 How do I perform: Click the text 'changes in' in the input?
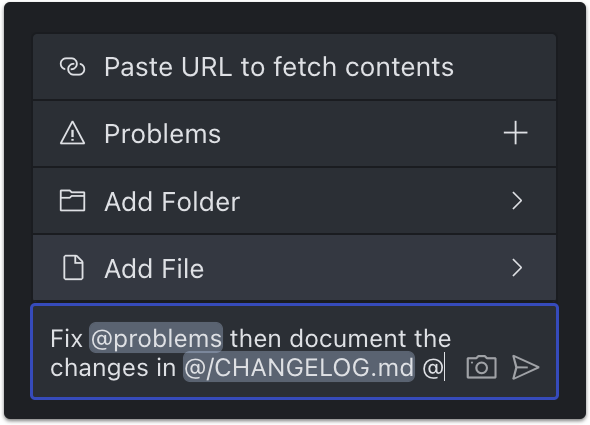click(113, 367)
